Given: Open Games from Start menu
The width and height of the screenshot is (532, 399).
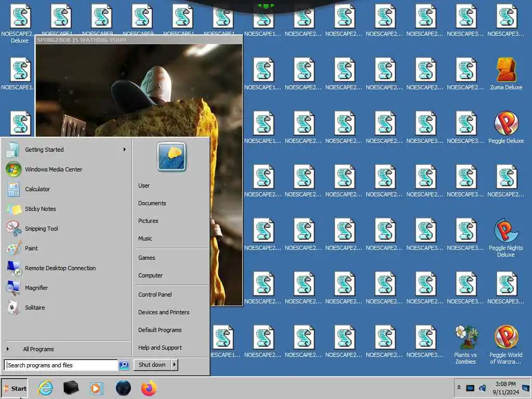Looking at the screenshot, I should [147, 258].
